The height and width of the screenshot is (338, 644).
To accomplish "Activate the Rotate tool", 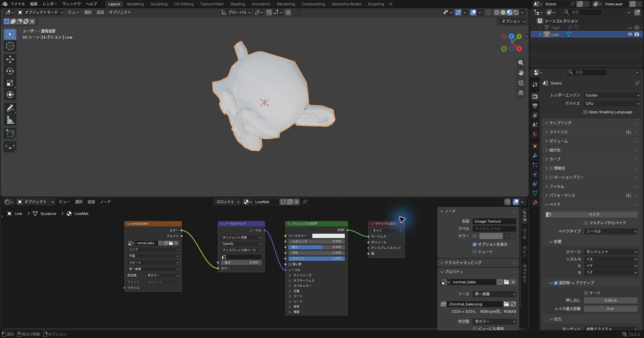I will click(x=10, y=71).
